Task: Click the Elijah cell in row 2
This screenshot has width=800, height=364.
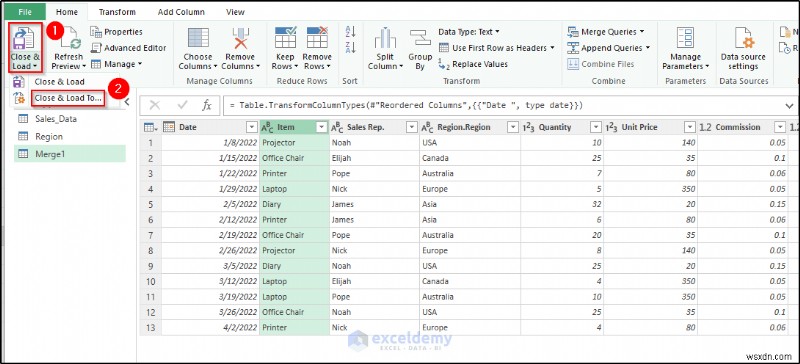Action: coord(374,158)
